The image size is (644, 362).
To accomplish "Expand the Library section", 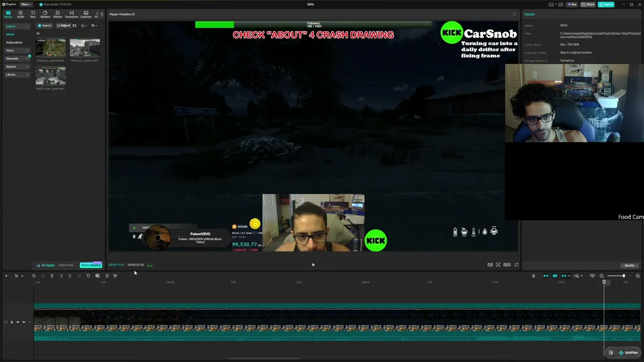I will click(x=17, y=74).
